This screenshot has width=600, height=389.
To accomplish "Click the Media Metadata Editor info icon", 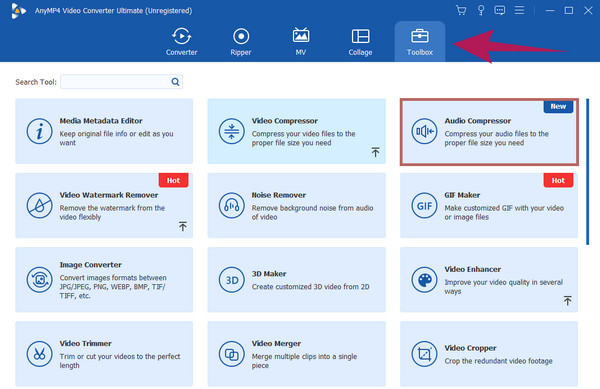I will pyautogui.click(x=39, y=131).
